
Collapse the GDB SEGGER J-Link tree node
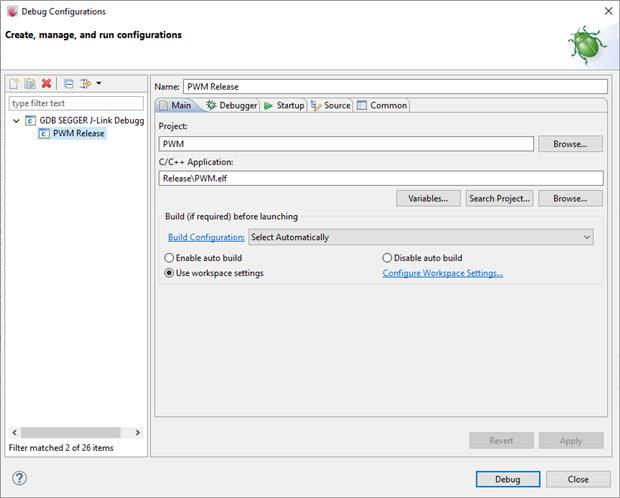click(17, 120)
